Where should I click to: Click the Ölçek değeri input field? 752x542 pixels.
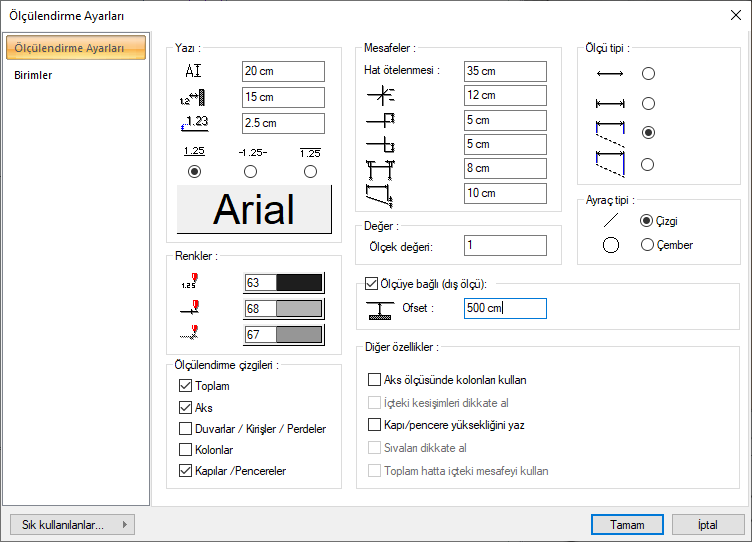(x=505, y=245)
